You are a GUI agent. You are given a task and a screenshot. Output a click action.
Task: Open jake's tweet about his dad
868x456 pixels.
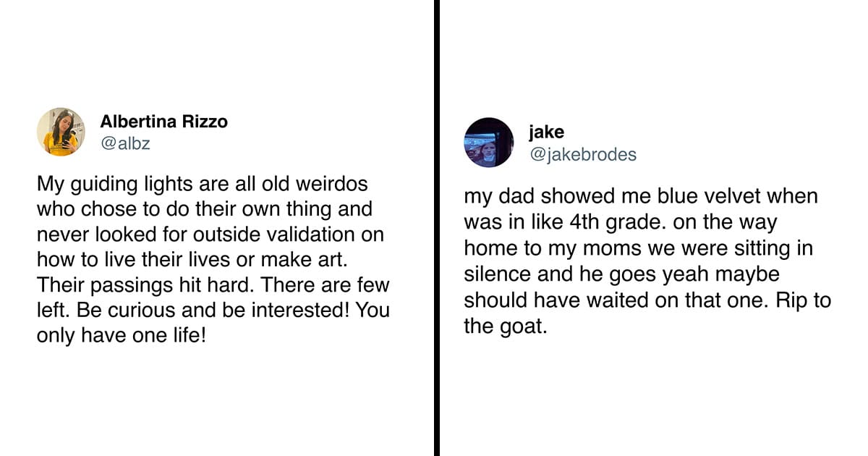pos(647,261)
